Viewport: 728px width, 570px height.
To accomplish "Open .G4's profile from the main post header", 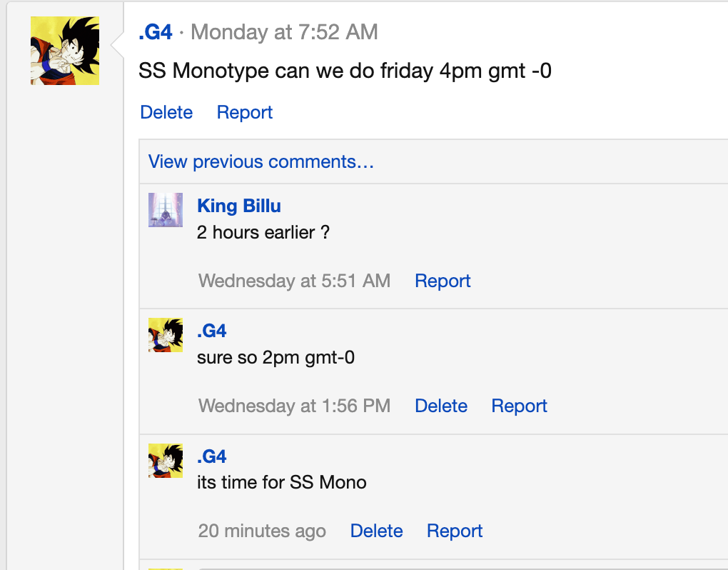I will (x=156, y=32).
